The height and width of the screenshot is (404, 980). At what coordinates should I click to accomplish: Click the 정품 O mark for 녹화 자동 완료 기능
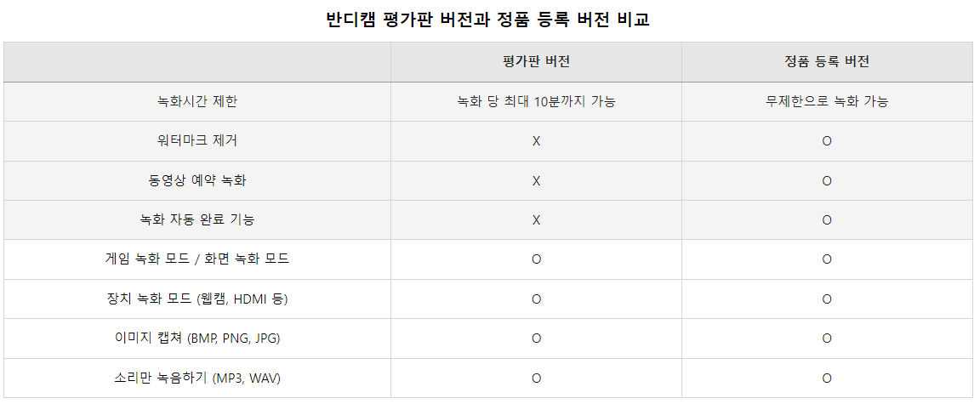(826, 219)
